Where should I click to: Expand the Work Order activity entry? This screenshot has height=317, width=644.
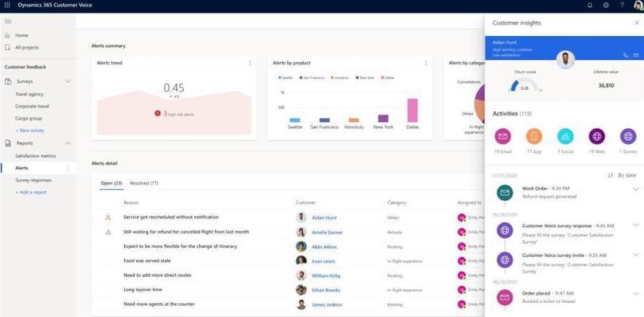[635, 190]
